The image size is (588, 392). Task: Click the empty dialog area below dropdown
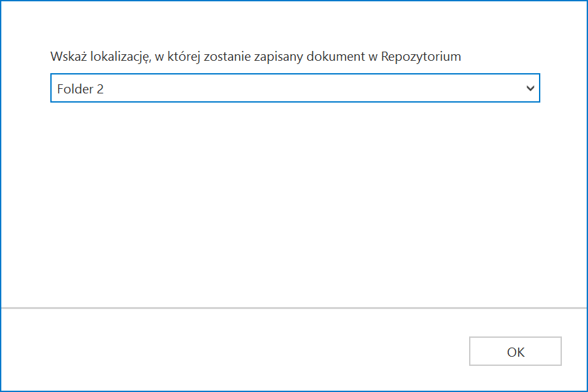294,204
